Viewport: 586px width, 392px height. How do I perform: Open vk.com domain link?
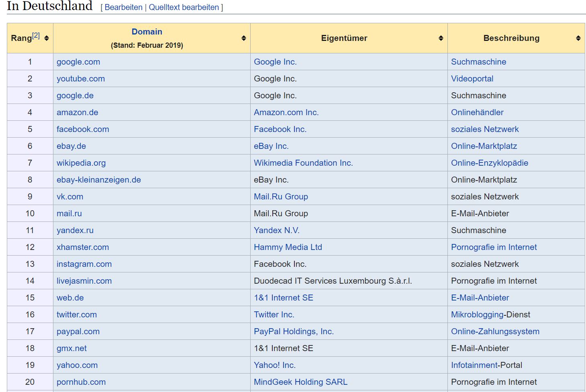click(70, 197)
